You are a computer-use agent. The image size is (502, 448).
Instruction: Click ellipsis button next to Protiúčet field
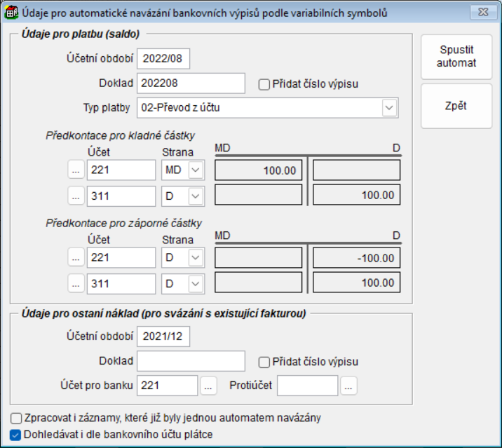pos(349,385)
